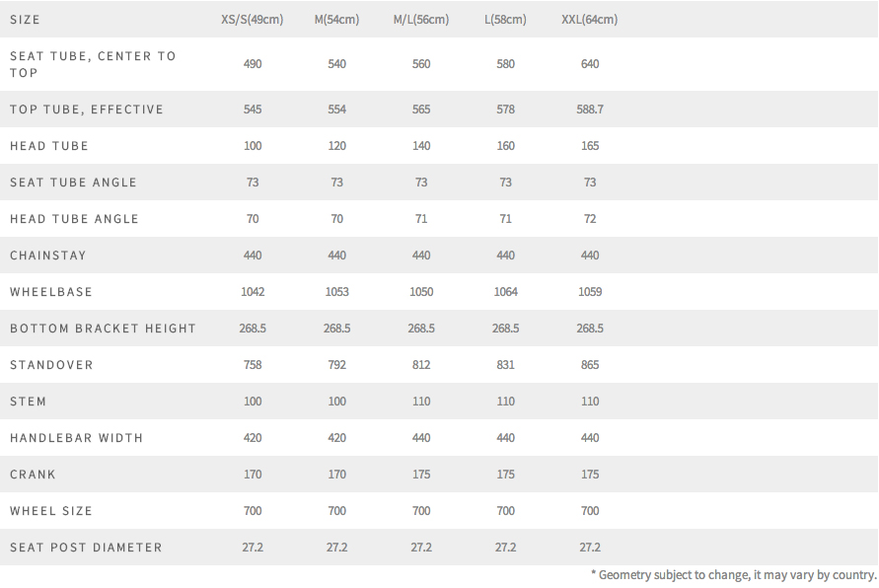Select the 1064 wheelbase value

click(505, 291)
